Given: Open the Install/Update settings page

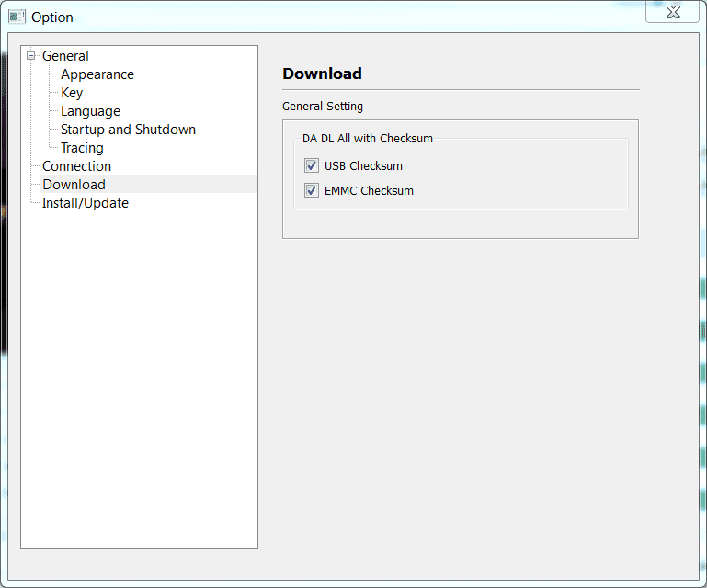Looking at the screenshot, I should 86,203.
